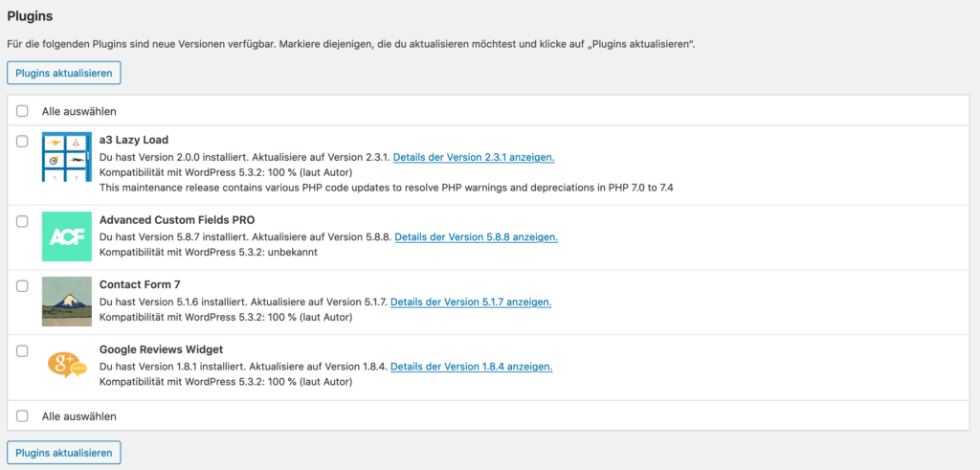Click 'Kompatibilität mit WordPress 5.3.2: unbekannt' text
This screenshot has width=980, height=470.
click(209, 253)
